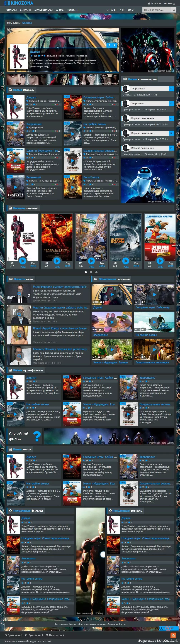Open Боги Египта title in Новые фильмы

[91, 177]
